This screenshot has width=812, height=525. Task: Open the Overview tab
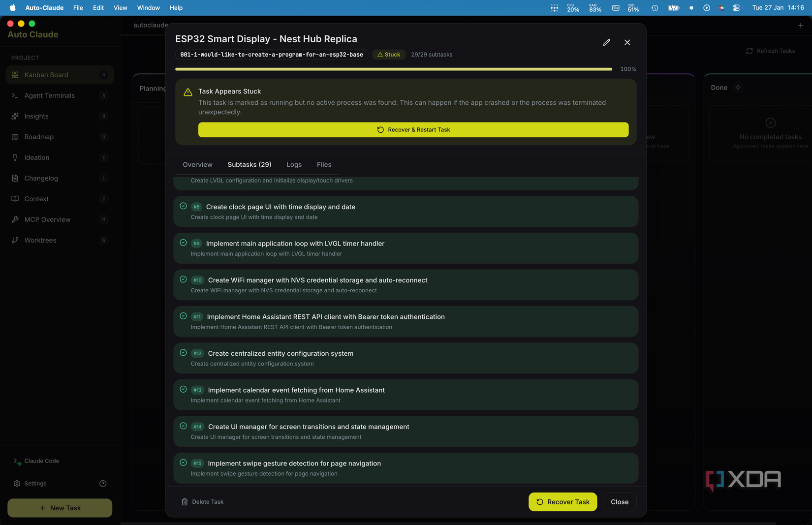pos(197,165)
